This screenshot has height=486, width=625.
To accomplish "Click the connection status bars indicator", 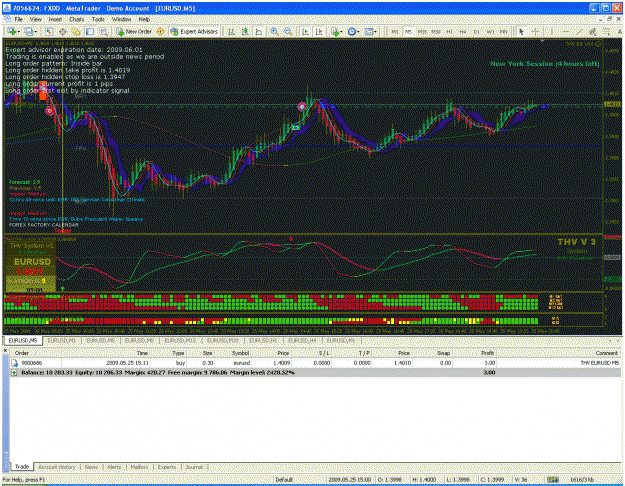I will (x=552, y=480).
